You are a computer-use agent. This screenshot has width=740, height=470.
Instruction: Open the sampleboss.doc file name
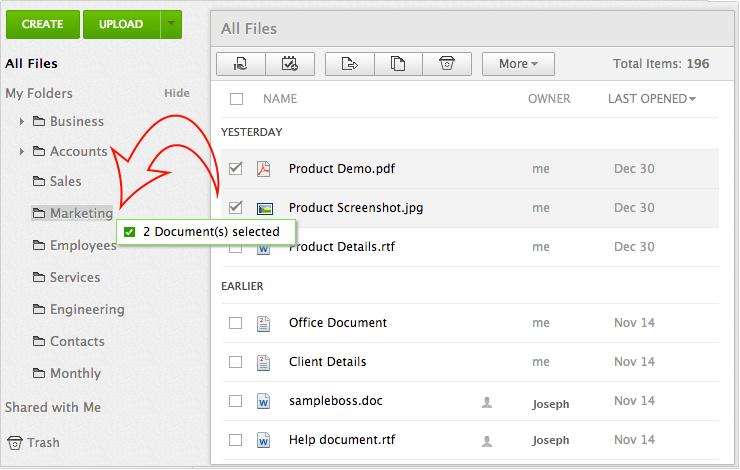click(336, 401)
